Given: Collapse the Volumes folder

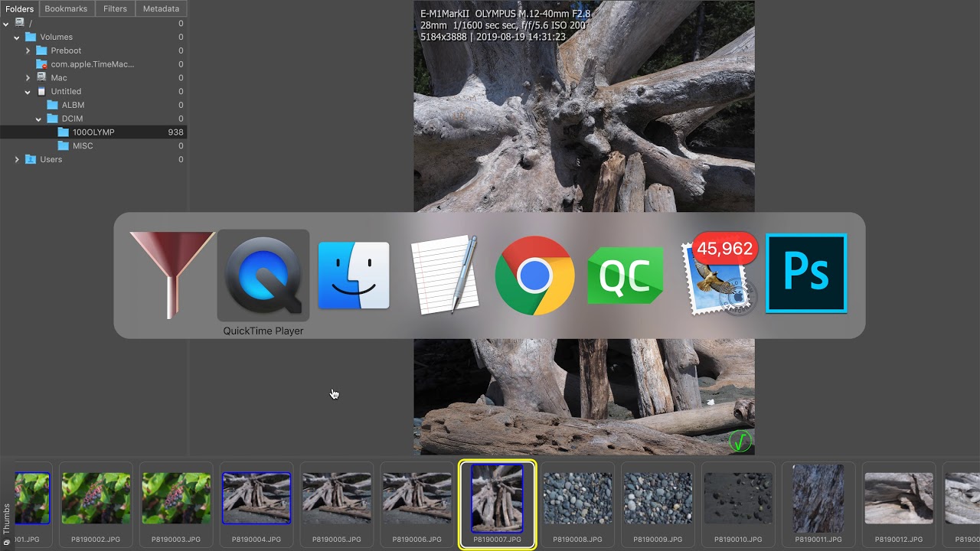Looking at the screenshot, I should [17, 37].
